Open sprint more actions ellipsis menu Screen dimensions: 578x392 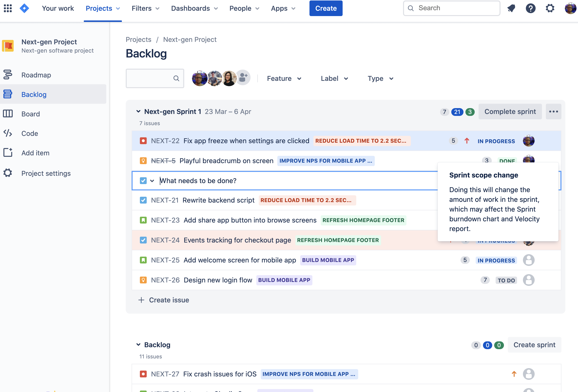coord(553,112)
